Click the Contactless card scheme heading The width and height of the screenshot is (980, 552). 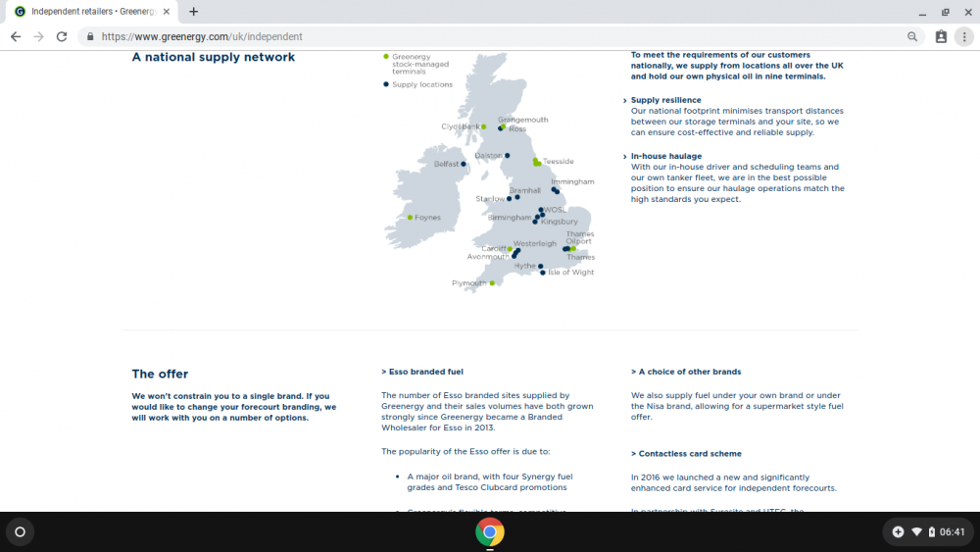point(686,454)
